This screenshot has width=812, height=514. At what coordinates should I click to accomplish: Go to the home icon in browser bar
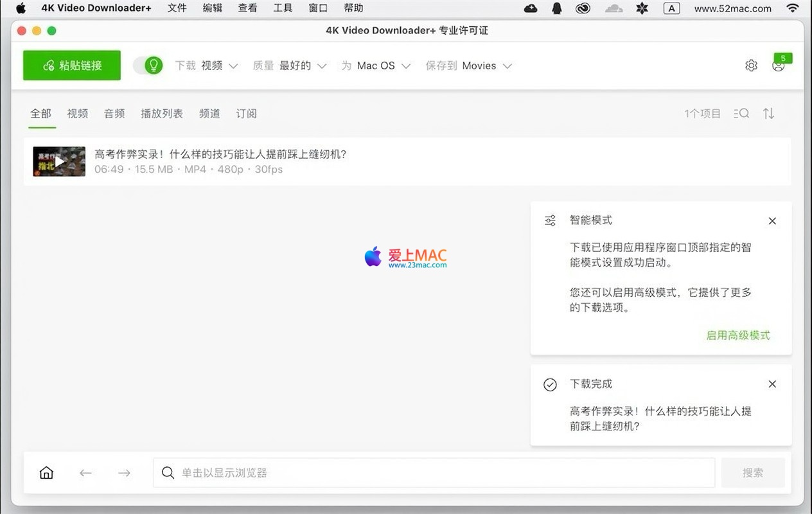(x=46, y=473)
